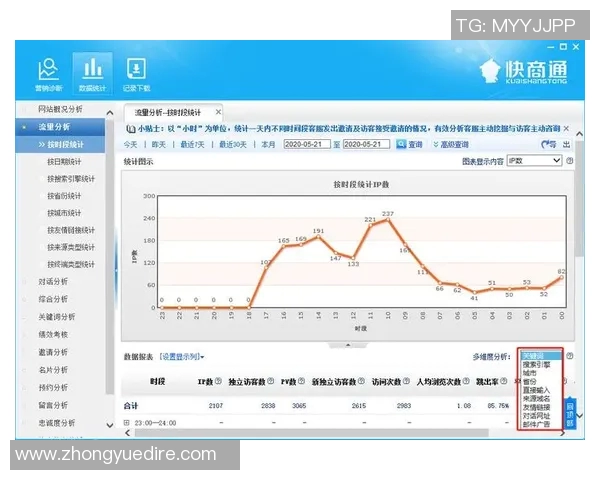Image resolution: width=600 pixels, height=480 pixels.
Task: Open the 设置显示列 column settings dropdown
Action: 182,357
